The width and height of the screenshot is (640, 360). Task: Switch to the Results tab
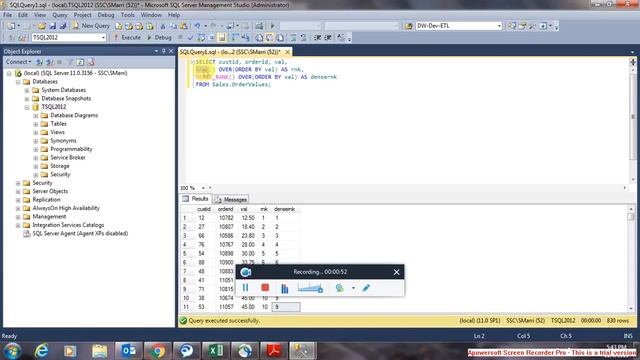(196, 199)
